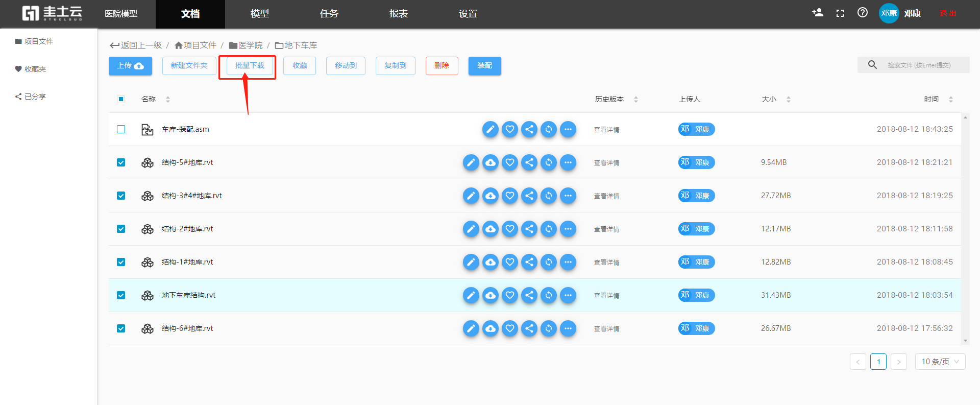The image size is (980, 405).
Task: Download 结构-6#地库.rvt via cloud icon
Action: [x=491, y=328]
